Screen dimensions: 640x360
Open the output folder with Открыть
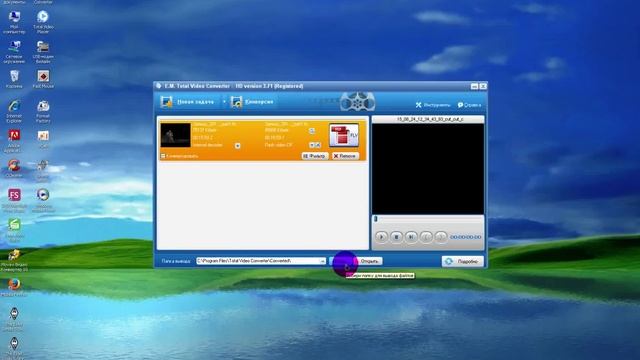pyautogui.click(x=369, y=261)
